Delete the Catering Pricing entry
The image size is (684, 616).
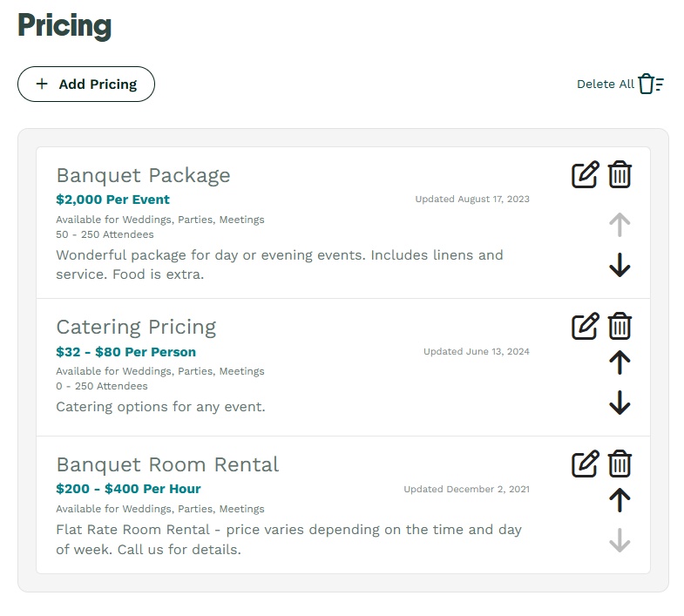pyautogui.click(x=620, y=326)
